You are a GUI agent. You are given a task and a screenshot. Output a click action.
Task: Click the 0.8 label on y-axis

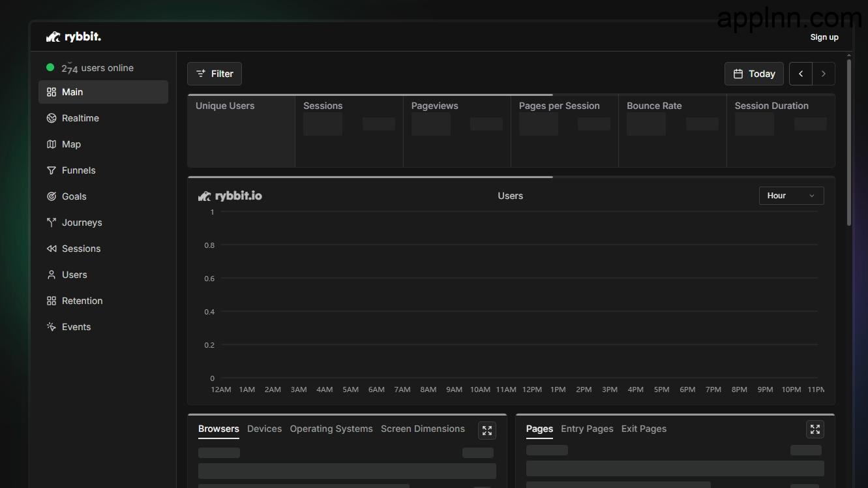tap(209, 245)
